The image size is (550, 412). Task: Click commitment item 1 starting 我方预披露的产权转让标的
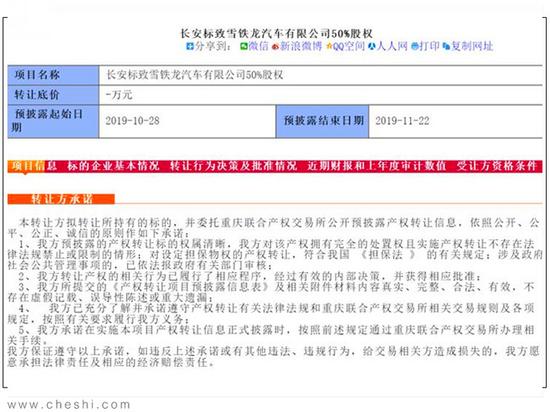click(x=275, y=254)
